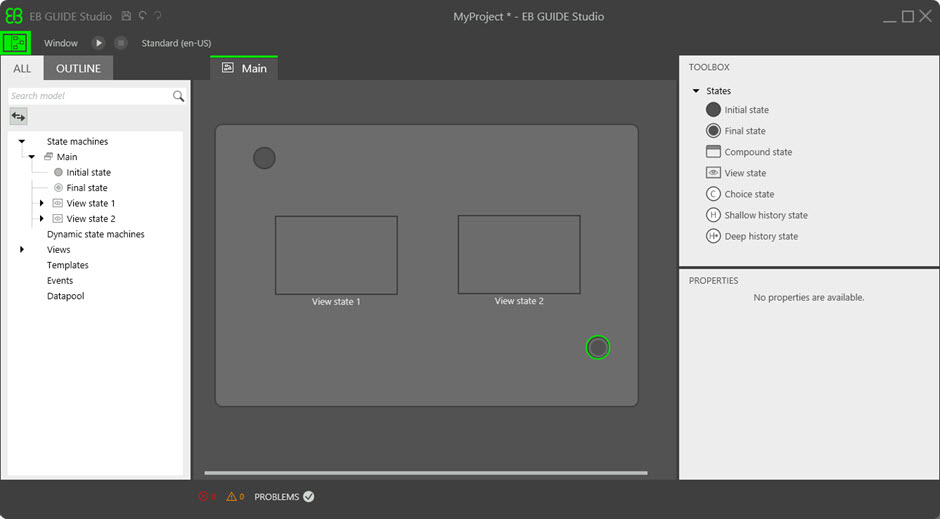Click Initial state icon in tree
The height and width of the screenshot is (519, 940).
coord(58,173)
